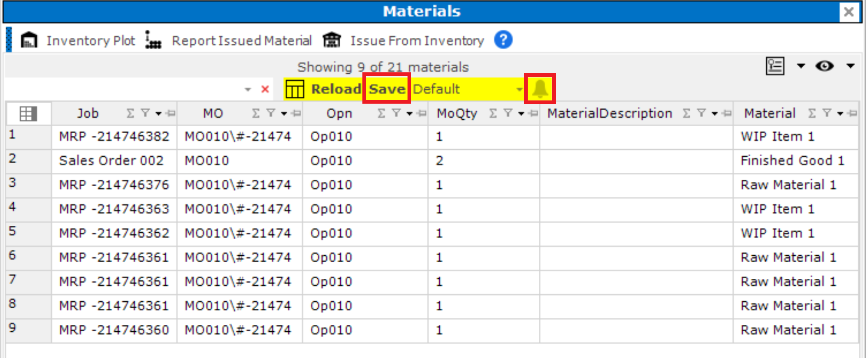Sort by the Job column header
This screenshot has width=868, height=358.
[87, 113]
